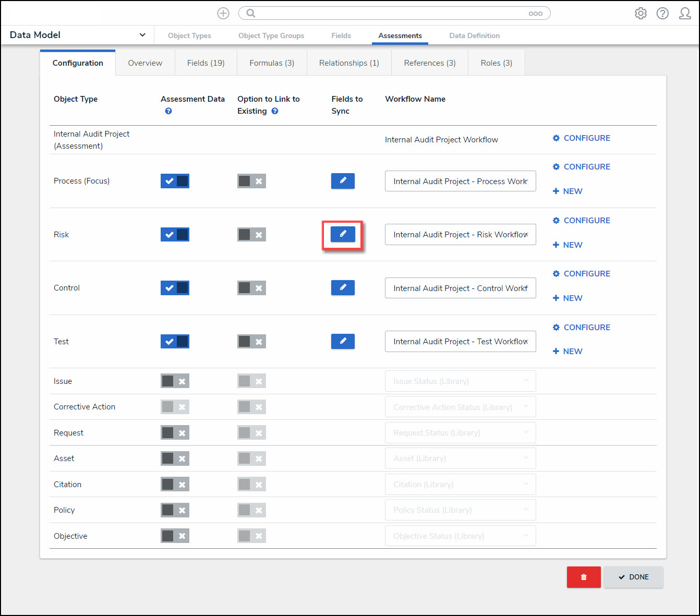The image size is (700, 616).
Task: Switch to the Formulas (3) tab
Action: click(x=272, y=63)
